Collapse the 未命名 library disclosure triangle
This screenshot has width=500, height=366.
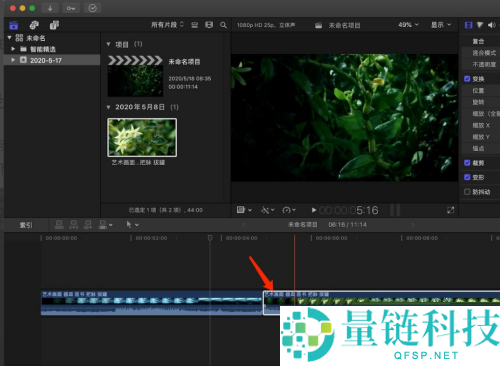point(9,38)
